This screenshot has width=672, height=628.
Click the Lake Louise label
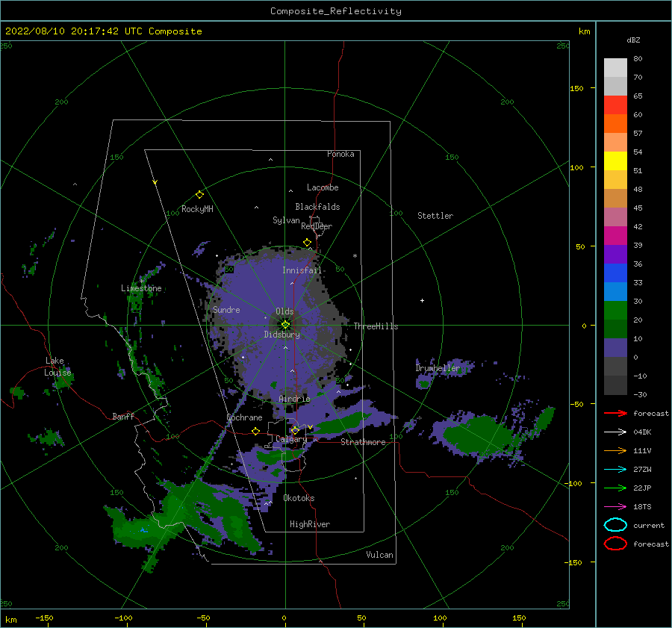pos(57,367)
